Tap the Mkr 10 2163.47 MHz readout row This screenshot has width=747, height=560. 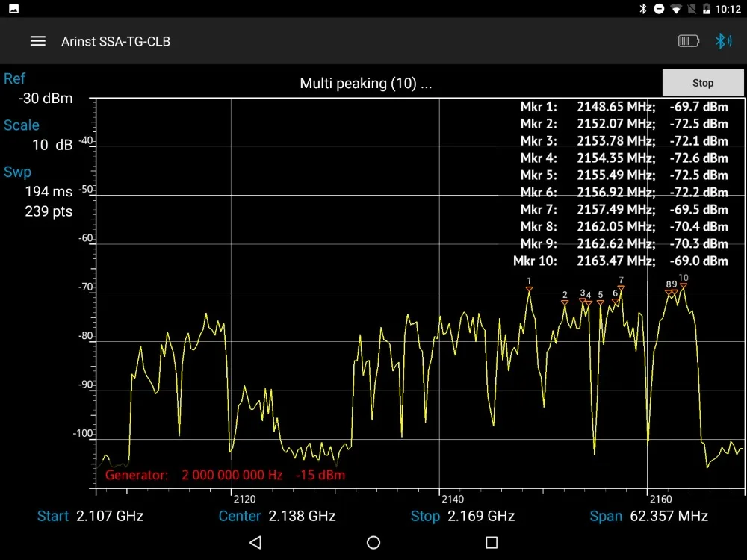(x=621, y=261)
